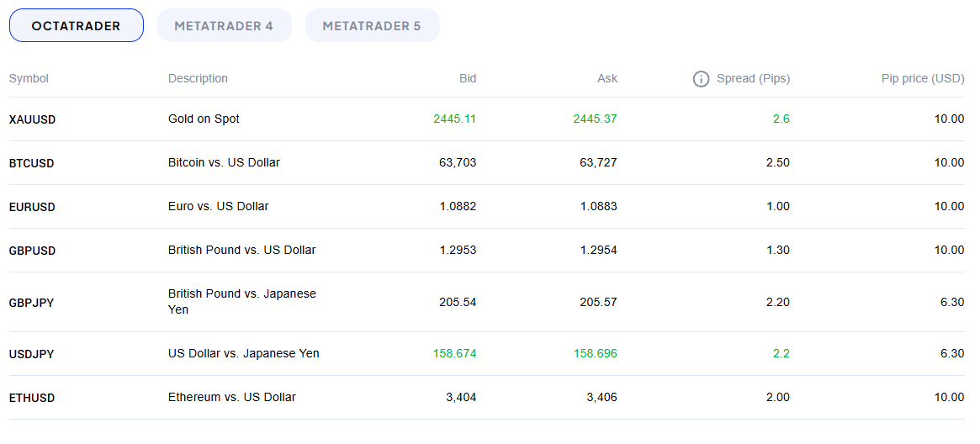
Task: Select the USDJPY symbol
Action: 31,354
